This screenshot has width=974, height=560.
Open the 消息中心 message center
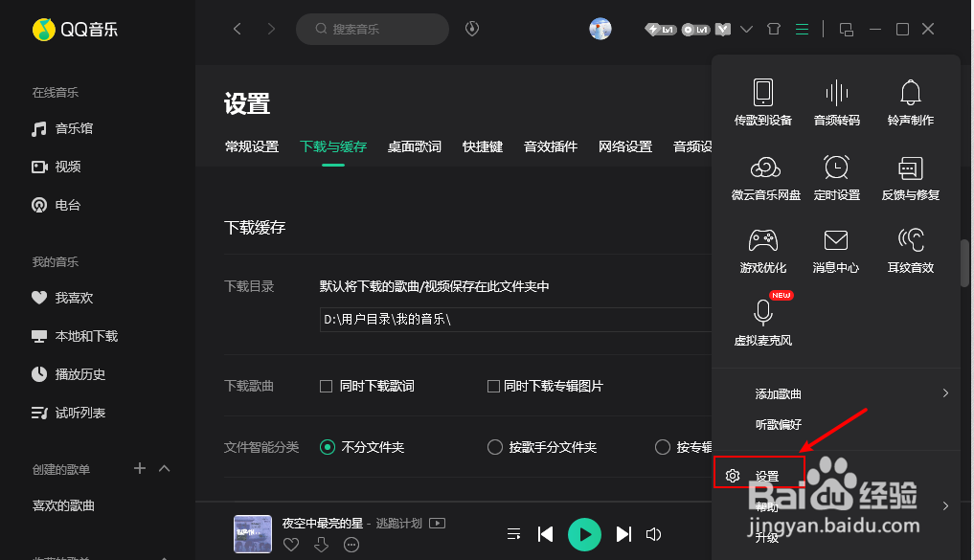(x=836, y=250)
